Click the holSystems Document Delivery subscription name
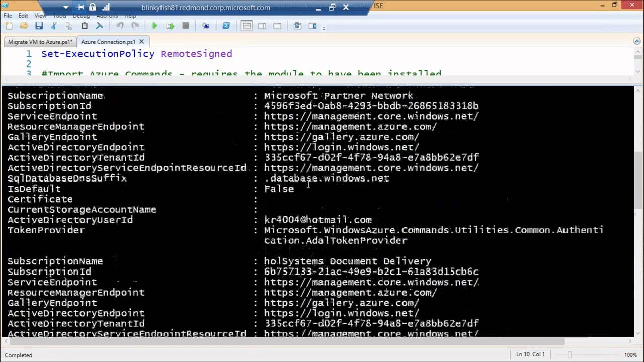The height and width of the screenshot is (362, 644). click(348, 261)
